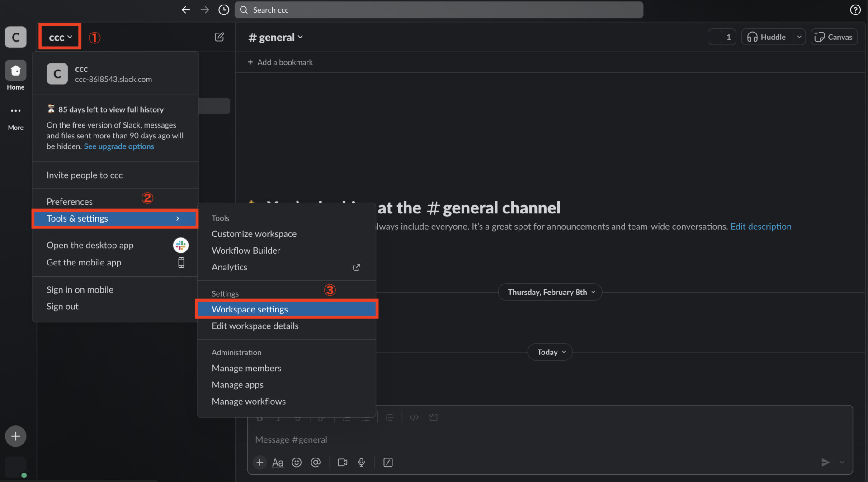Open recent history with the clock icon
The width and height of the screenshot is (868, 482).
pos(223,9)
